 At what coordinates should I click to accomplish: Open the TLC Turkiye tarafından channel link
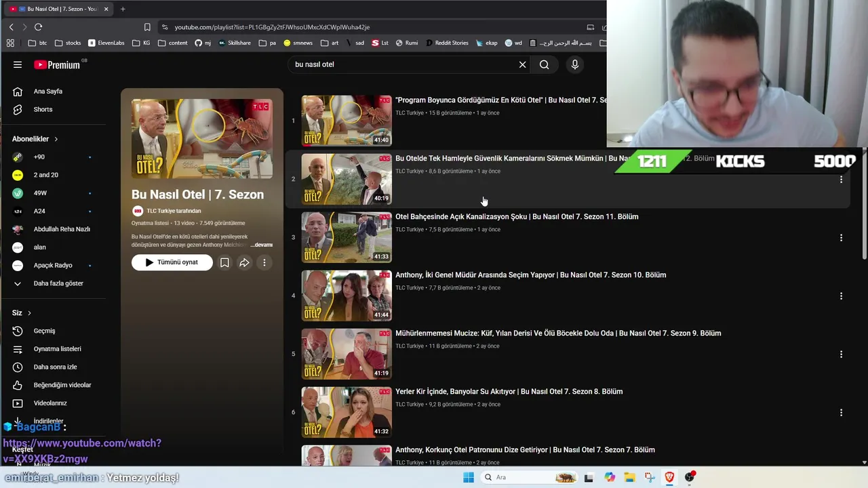point(174,211)
